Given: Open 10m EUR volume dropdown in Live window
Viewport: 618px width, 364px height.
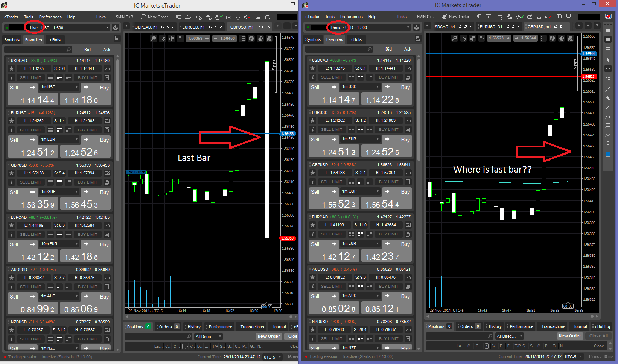Looking at the screenshot, I should click(59, 244).
